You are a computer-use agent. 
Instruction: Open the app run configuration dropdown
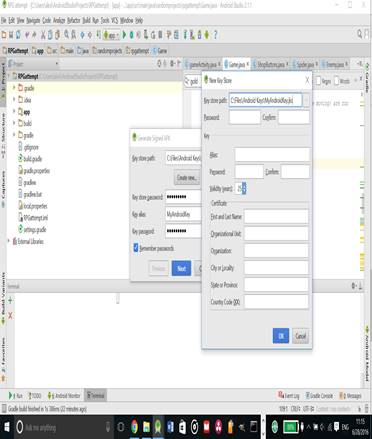(111, 35)
